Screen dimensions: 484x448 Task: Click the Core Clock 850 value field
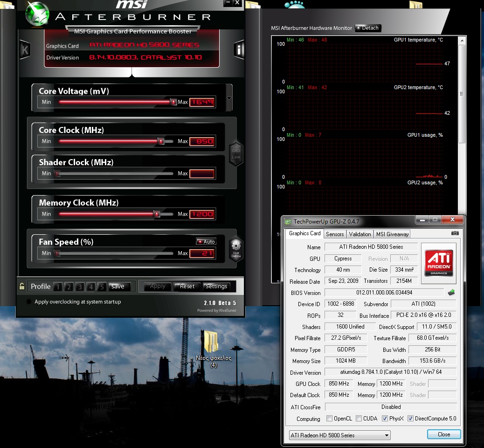pos(202,141)
